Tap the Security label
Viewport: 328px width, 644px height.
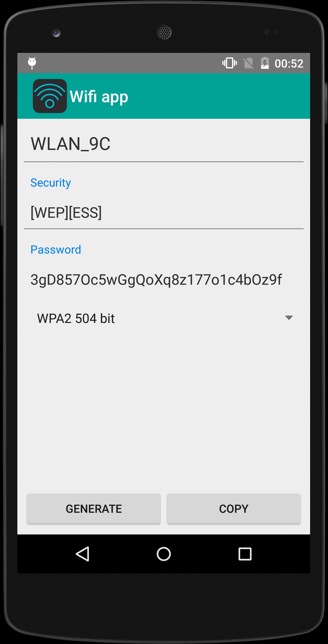tap(51, 183)
